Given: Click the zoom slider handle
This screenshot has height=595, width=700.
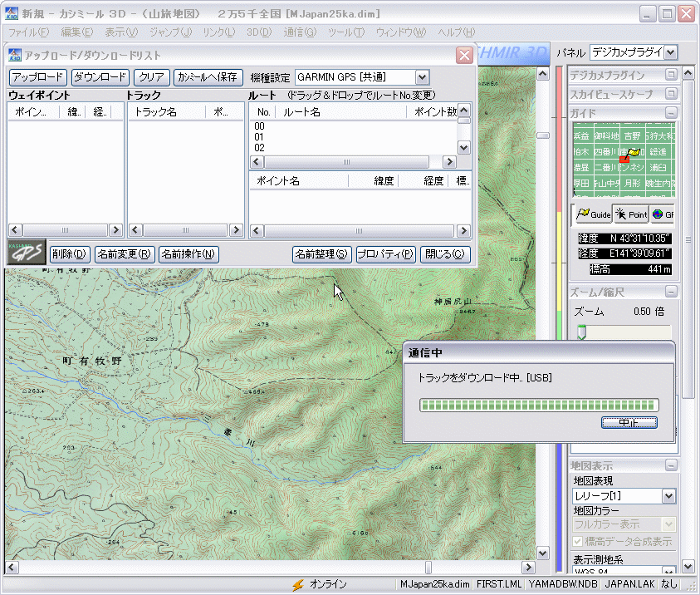Looking at the screenshot, I should pyautogui.click(x=582, y=332).
